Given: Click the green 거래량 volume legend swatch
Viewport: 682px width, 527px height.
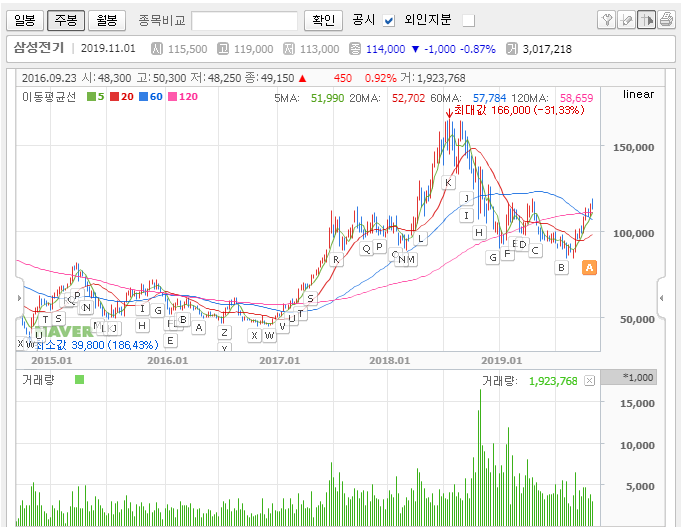Looking at the screenshot, I should click(x=79, y=380).
